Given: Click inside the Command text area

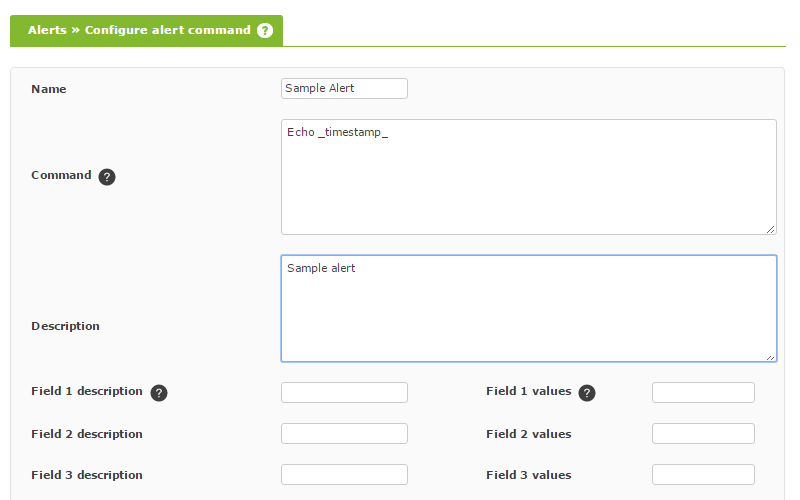Looking at the screenshot, I should click(x=529, y=177).
